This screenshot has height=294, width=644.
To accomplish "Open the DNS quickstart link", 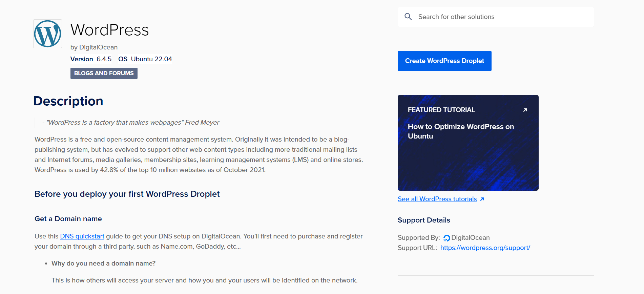I will click(x=82, y=236).
